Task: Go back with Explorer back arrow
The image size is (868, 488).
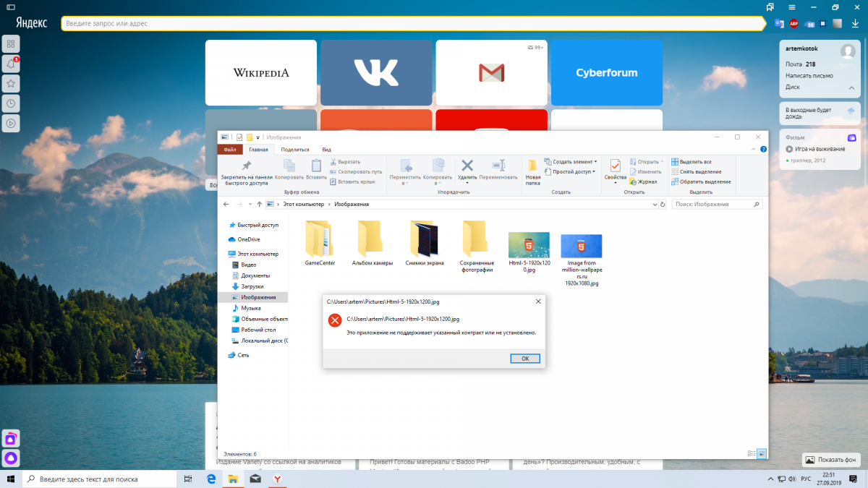Action: pos(228,205)
